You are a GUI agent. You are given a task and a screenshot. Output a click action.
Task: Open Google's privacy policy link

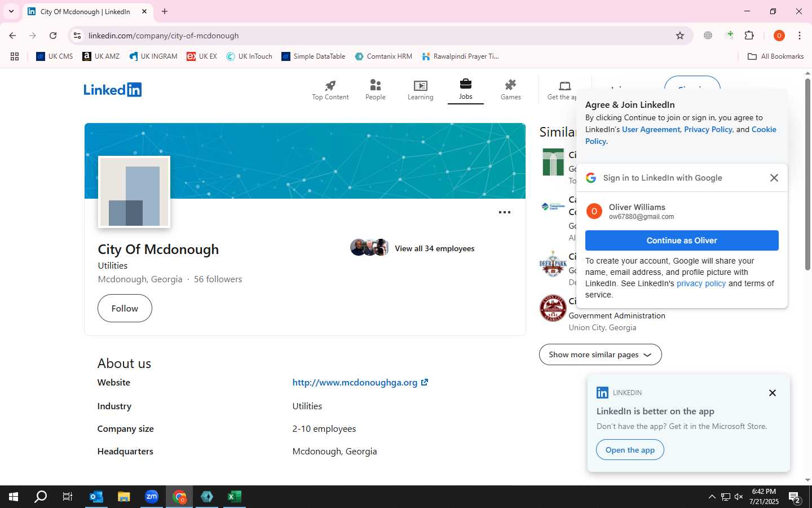(x=701, y=283)
